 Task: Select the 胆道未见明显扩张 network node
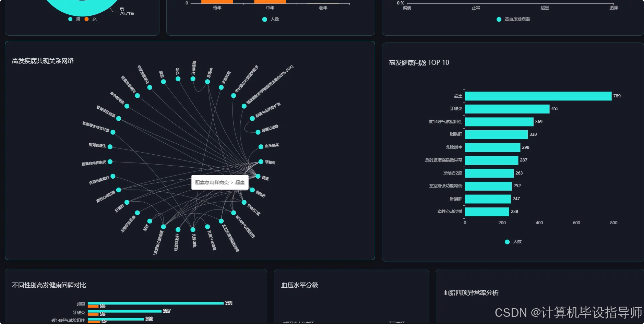(252, 118)
